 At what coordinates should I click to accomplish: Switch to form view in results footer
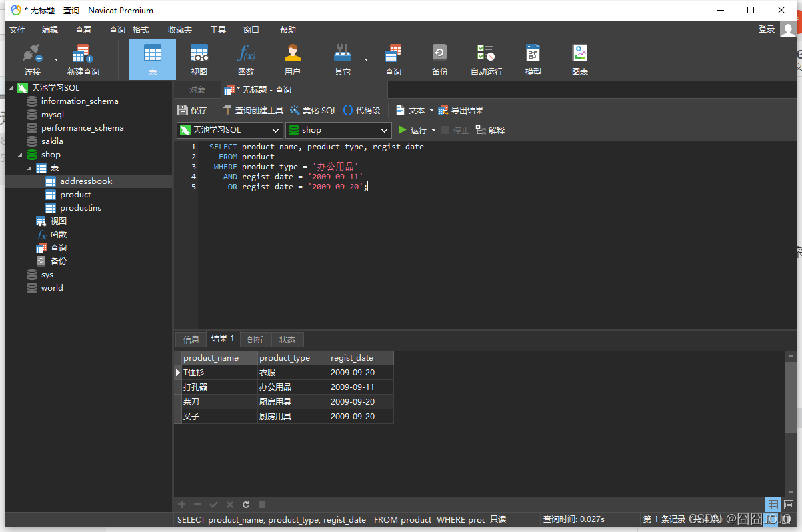pyautogui.click(x=789, y=505)
